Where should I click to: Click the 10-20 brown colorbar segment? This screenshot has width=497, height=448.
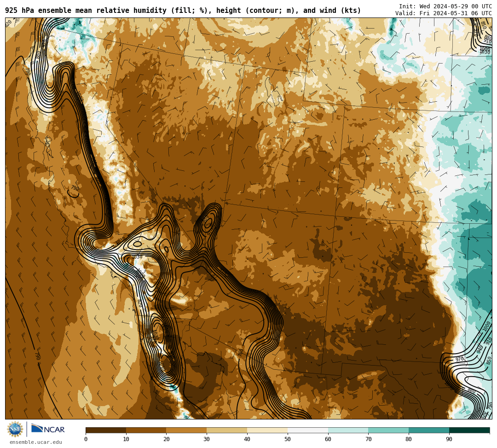tap(146, 430)
